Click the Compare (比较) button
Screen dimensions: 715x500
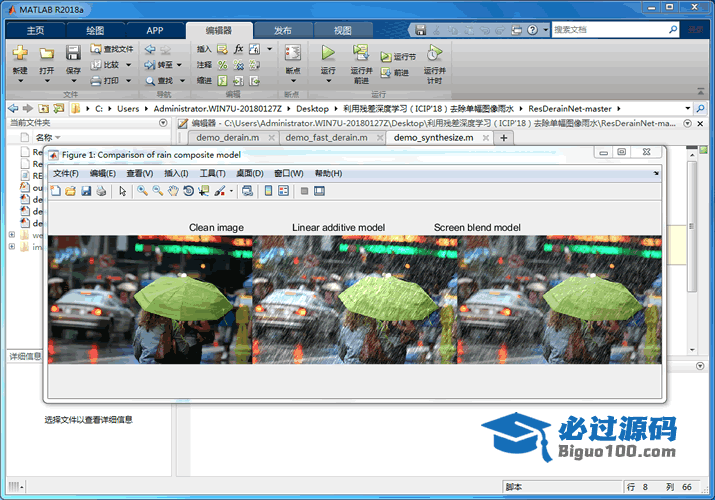(x=106, y=65)
